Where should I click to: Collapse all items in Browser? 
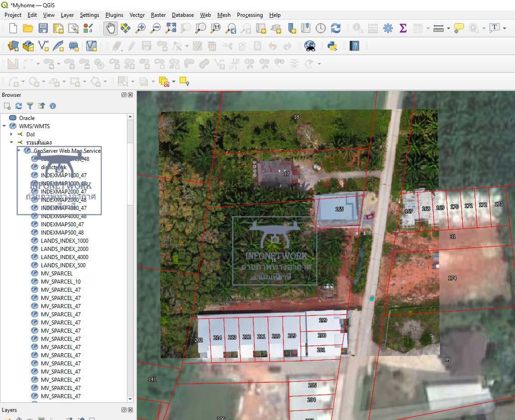pos(41,105)
